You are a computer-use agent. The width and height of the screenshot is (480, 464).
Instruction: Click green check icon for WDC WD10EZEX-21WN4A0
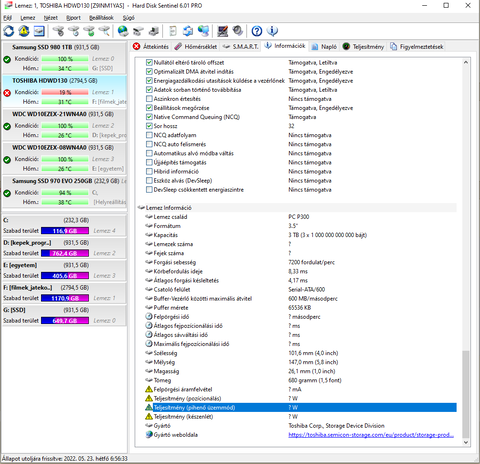7,126
